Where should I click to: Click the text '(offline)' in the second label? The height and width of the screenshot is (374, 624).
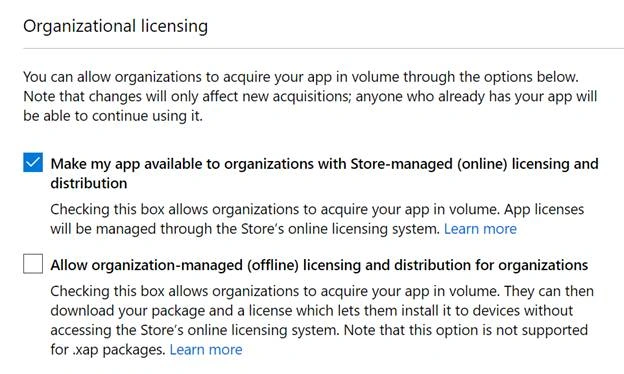(x=273, y=265)
